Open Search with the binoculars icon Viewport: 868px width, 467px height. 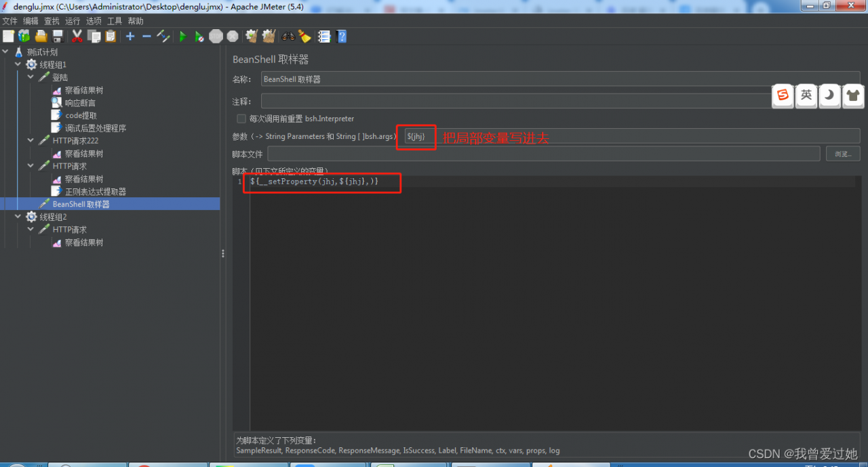(288, 37)
